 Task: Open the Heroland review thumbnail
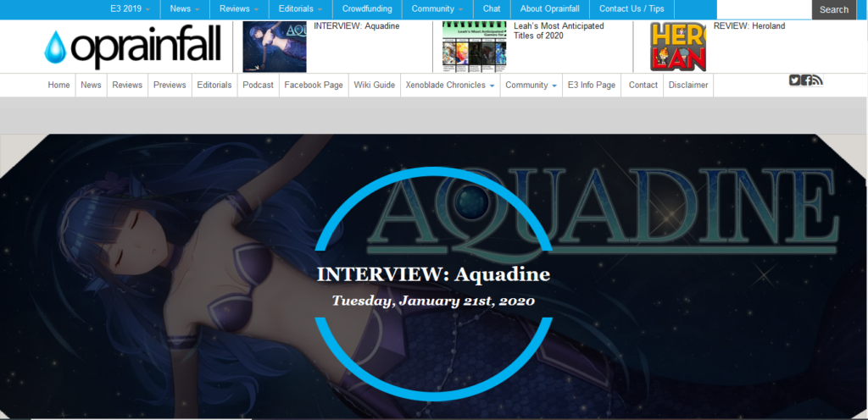(x=678, y=47)
